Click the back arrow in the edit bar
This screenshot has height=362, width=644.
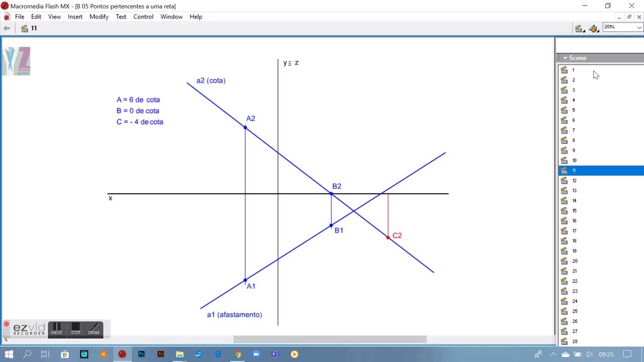tap(7, 28)
